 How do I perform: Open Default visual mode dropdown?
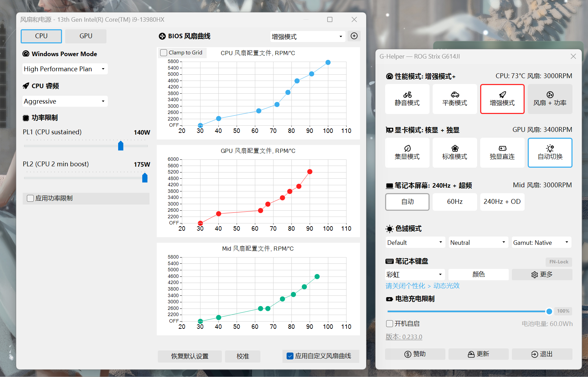[x=415, y=242]
